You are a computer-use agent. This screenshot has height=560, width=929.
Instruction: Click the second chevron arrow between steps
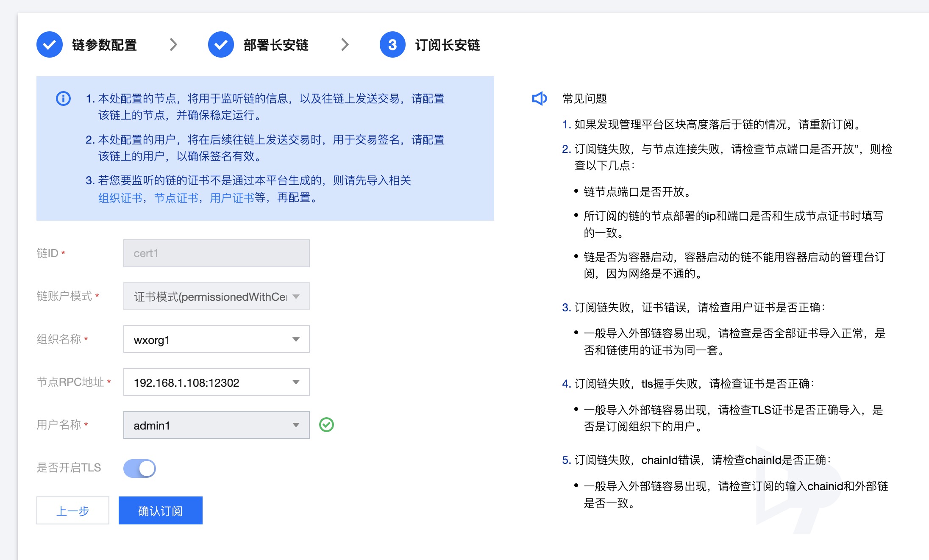point(345,44)
